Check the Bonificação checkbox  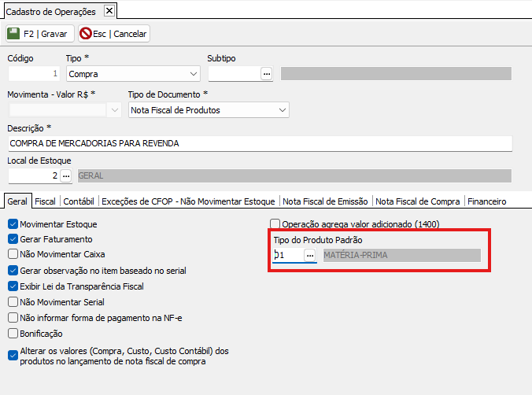pyautogui.click(x=13, y=334)
